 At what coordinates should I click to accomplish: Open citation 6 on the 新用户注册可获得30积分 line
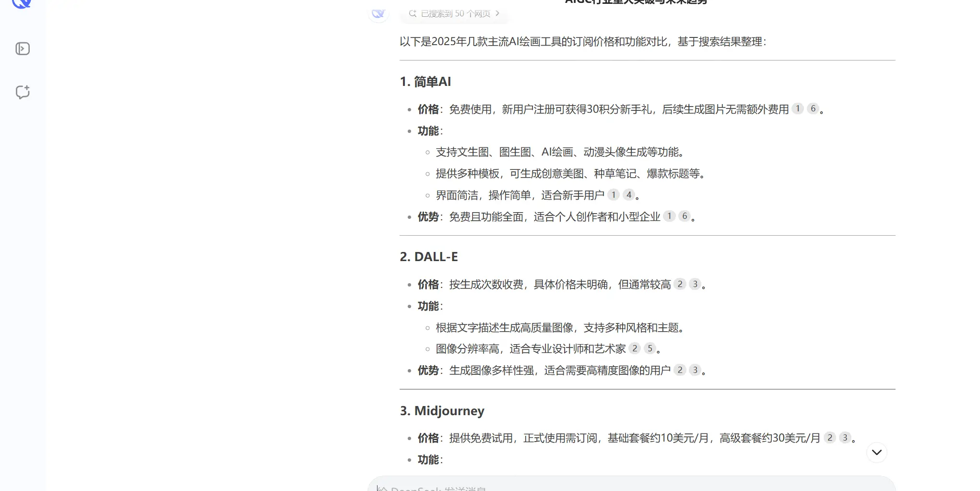click(x=813, y=109)
